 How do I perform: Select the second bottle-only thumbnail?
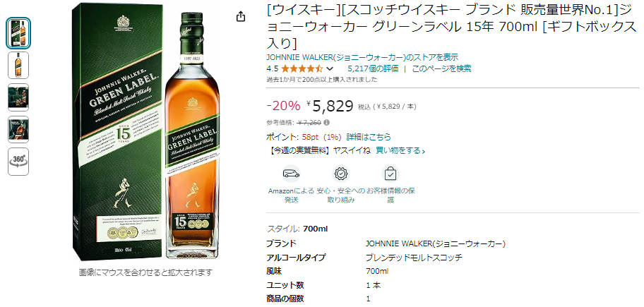(18, 65)
